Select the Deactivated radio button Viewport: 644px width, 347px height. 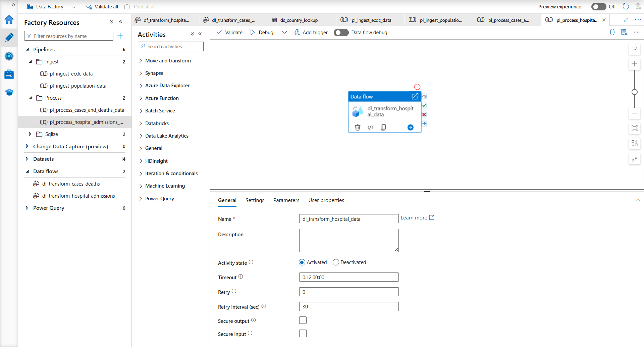pos(336,262)
